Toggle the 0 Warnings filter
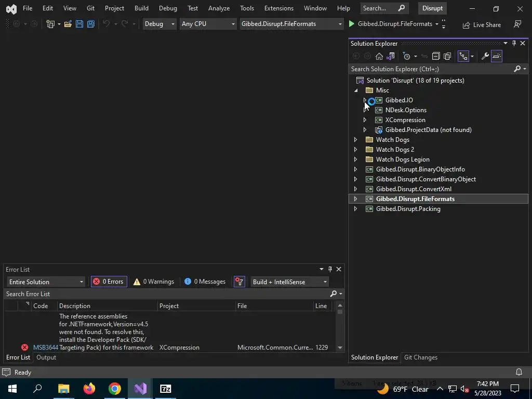 [x=154, y=282]
